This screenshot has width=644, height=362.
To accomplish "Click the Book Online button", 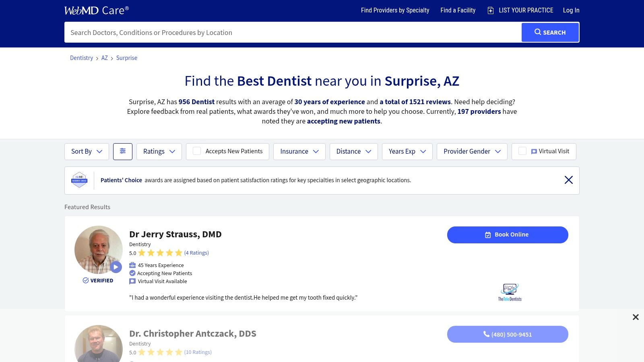I will tap(507, 235).
